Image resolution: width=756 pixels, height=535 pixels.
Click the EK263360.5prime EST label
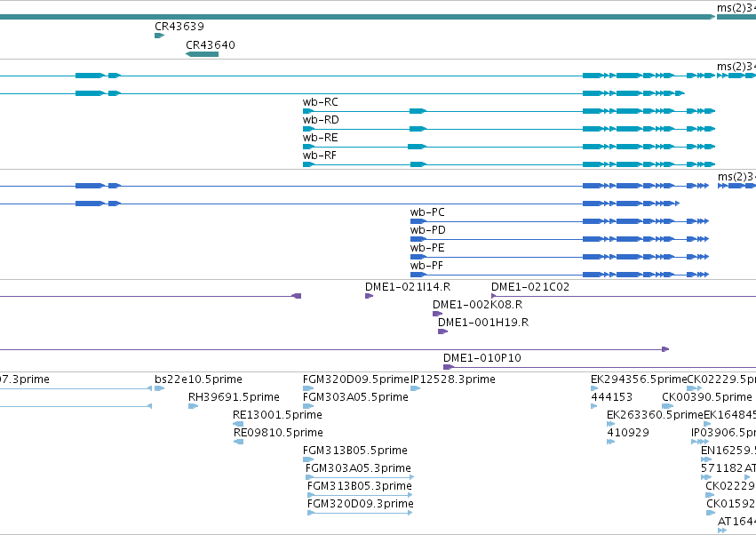click(655, 415)
